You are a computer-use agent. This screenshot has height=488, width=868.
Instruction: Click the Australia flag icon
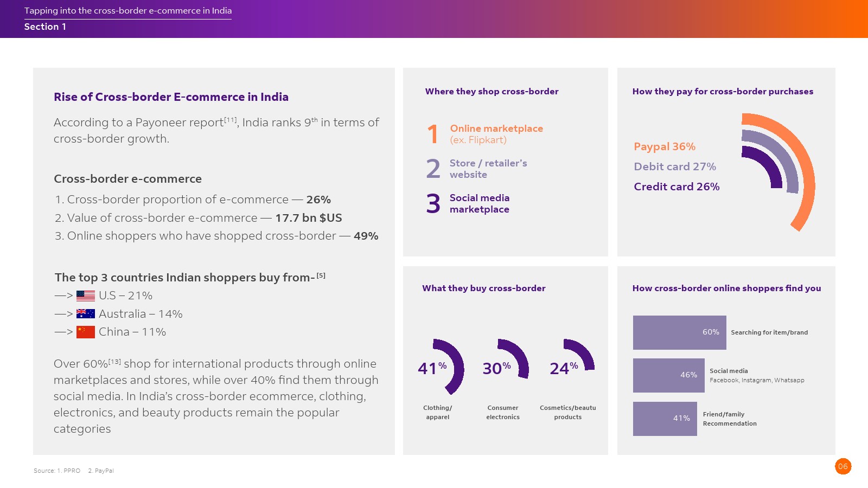point(86,314)
